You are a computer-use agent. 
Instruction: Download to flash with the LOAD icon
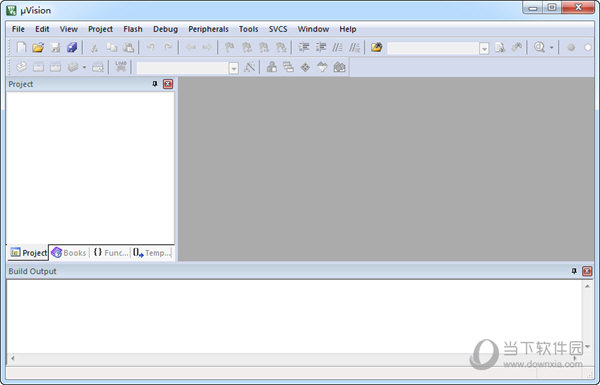pos(121,66)
